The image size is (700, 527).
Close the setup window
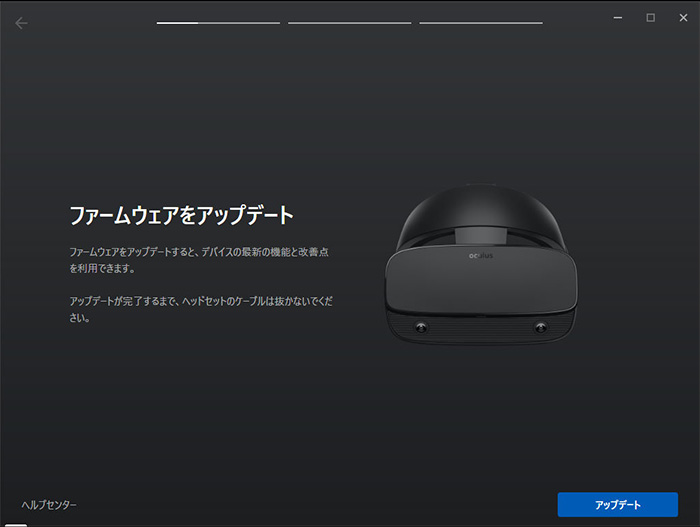pos(683,18)
